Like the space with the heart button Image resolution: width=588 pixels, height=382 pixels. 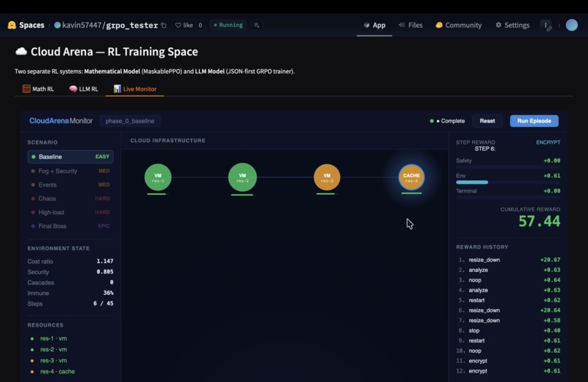click(184, 25)
